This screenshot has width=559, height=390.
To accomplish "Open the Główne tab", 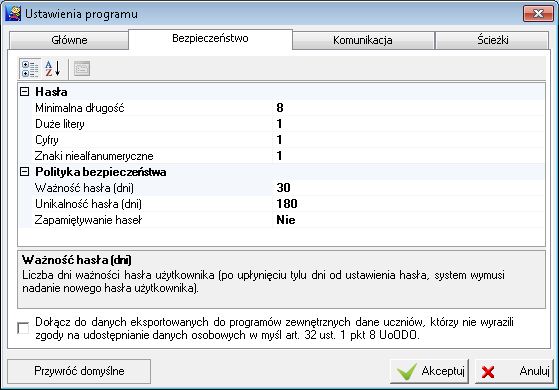I will pos(69,40).
